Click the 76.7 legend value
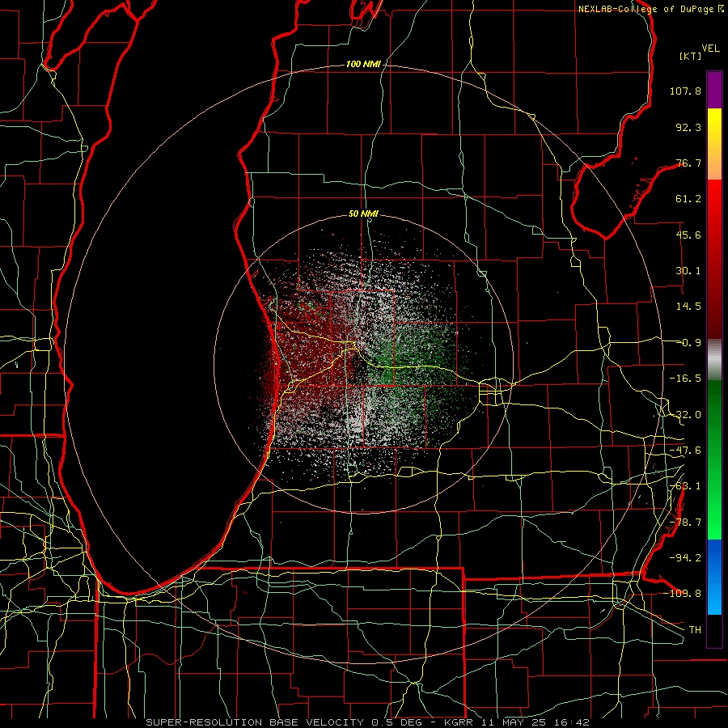 pos(688,163)
